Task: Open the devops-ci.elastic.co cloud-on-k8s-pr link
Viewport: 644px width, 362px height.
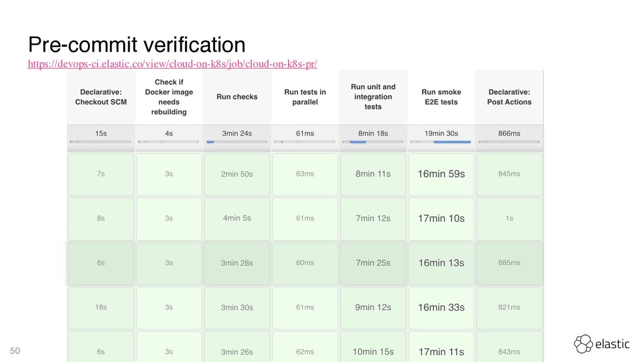Action: [172, 64]
